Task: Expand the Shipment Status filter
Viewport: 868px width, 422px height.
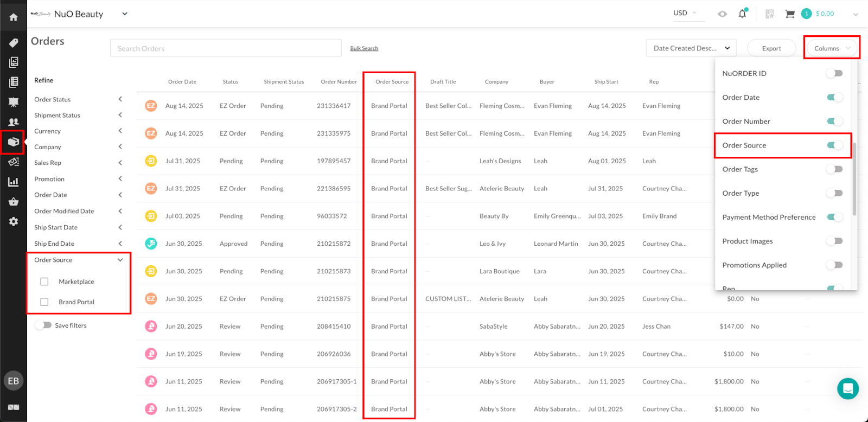Action: pyautogui.click(x=120, y=115)
